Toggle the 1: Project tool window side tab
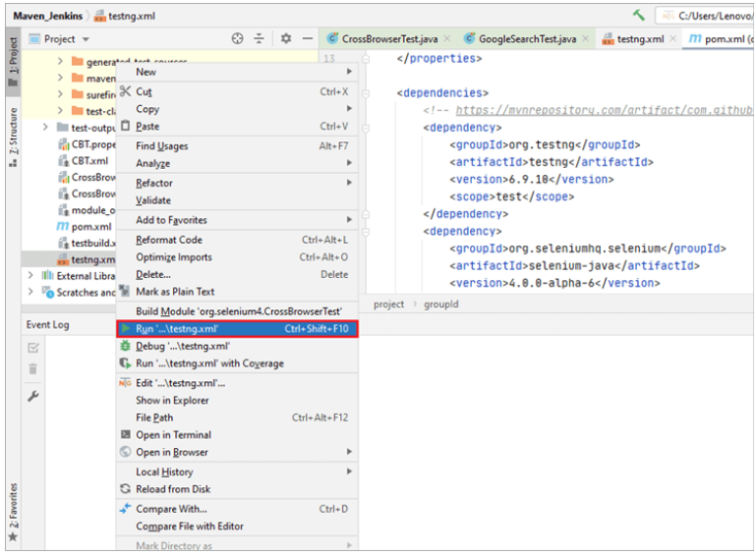This screenshot has width=756, height=555. click(13, 63)
